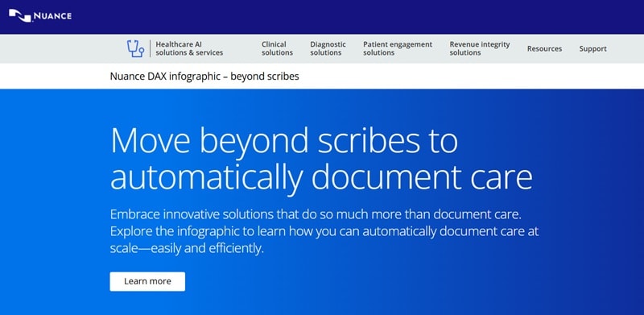Select 'Nuance DAX infographic – beyond scribes' title
Screen dimensions: 644x315
[204, 76]
